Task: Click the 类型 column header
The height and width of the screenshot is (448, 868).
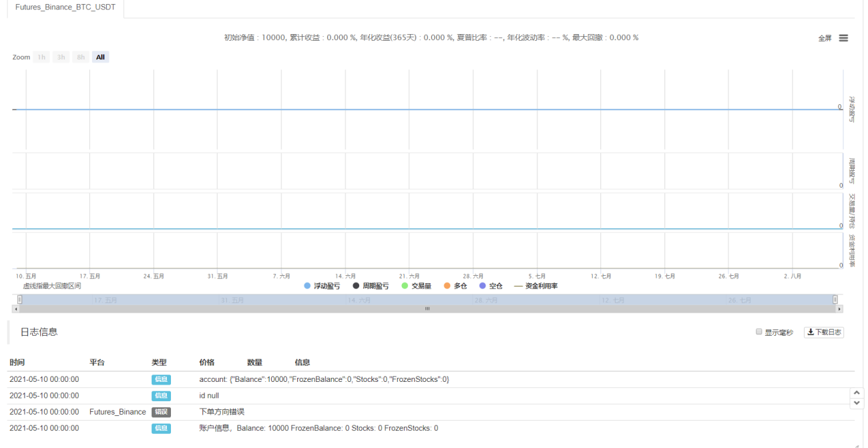Action: 159,363
